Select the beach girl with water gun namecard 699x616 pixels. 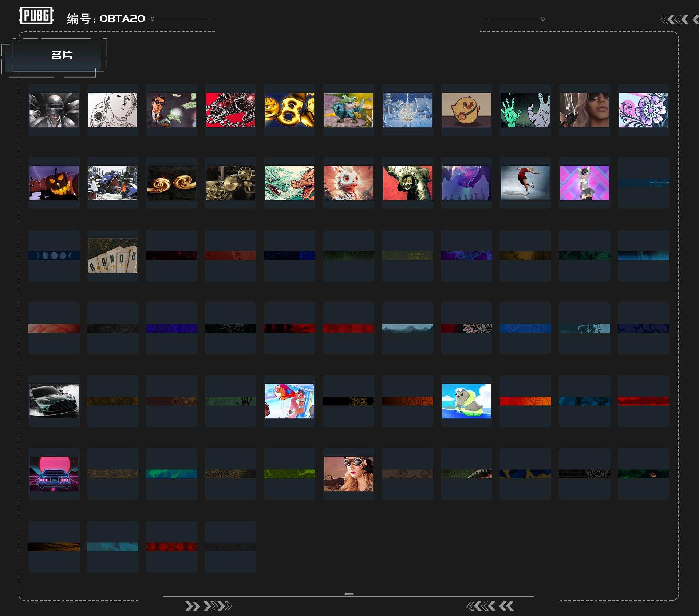click(x=289, y=401)
